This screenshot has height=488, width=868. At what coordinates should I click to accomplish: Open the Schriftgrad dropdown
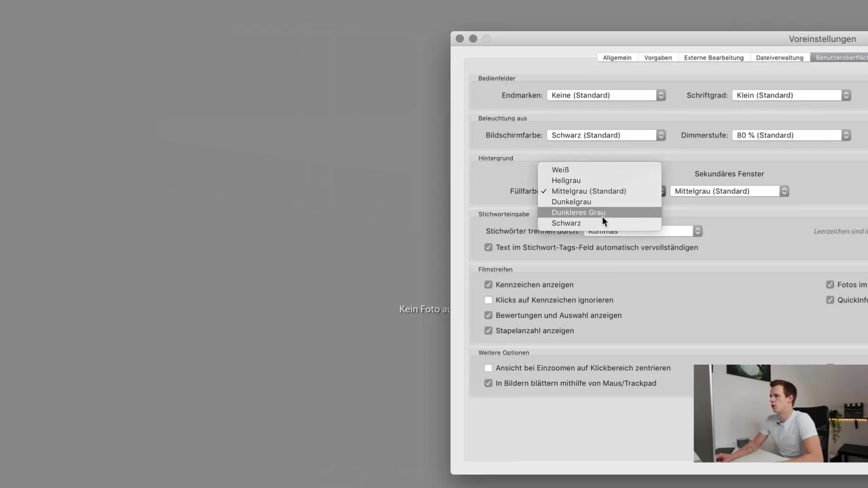(791, 95)
